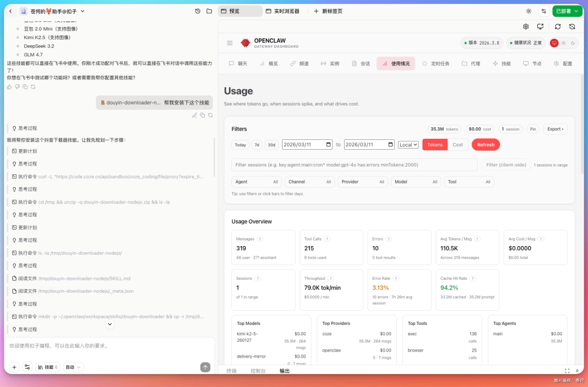
Task: Open the folder icon in the chat header
Action: (210, 11)
